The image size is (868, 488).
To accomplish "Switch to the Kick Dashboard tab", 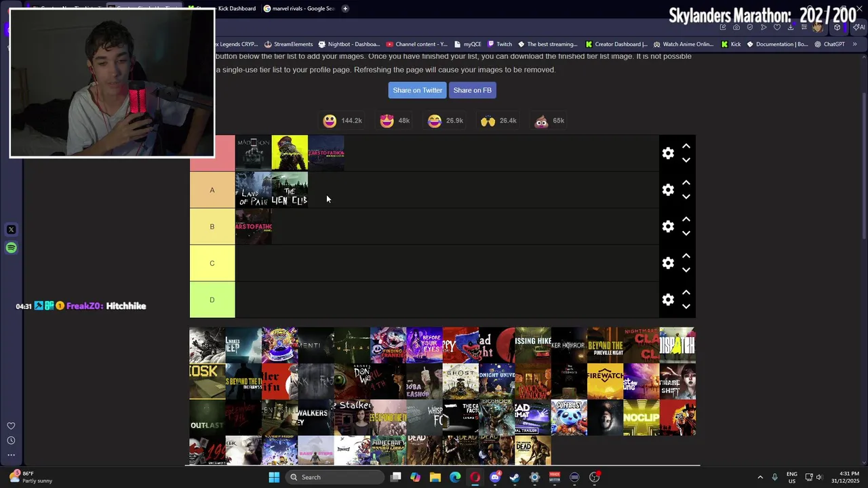I will 231,8.
